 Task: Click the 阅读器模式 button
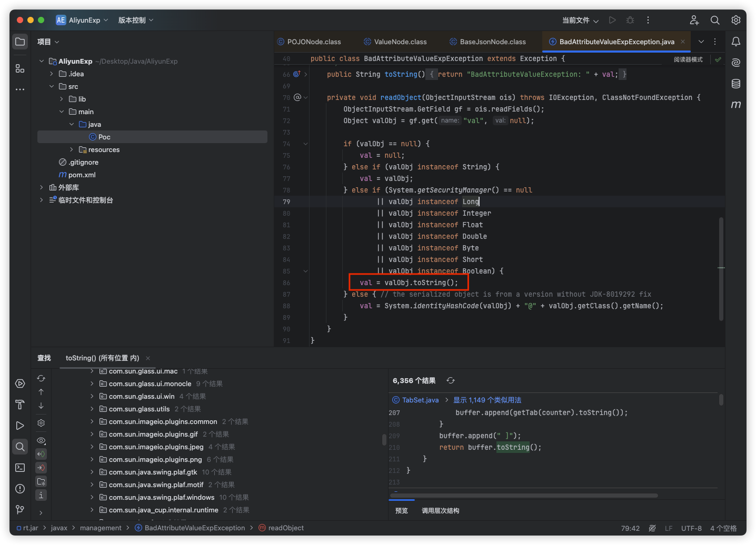[x=688, y=59]
